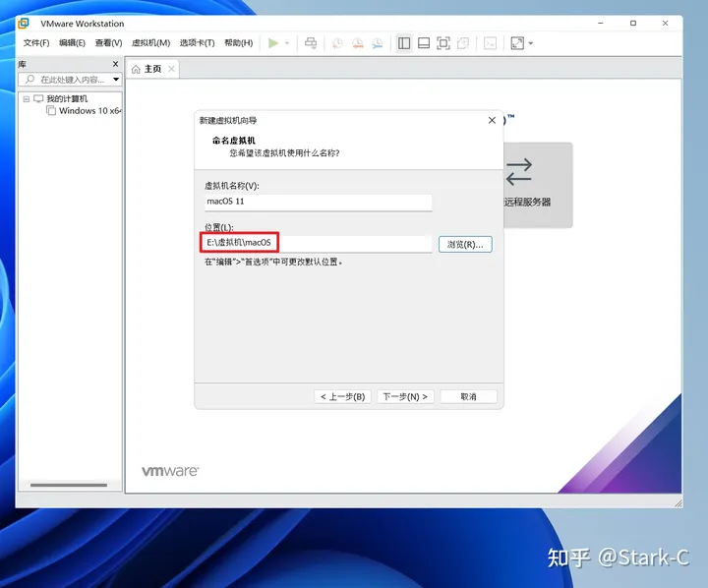Open the 帮助(H) menu

(238, 43)
